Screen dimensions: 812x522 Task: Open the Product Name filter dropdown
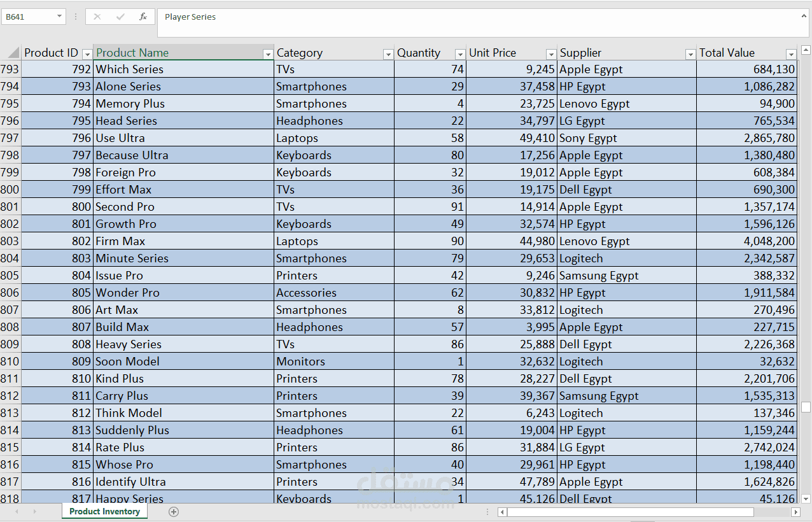pyautogui.click(x=268, y=54)
